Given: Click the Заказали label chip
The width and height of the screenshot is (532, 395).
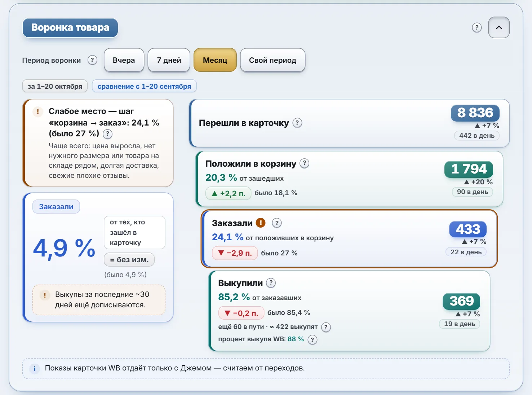Looking at the screenshot, I should [x=56, y=207].
